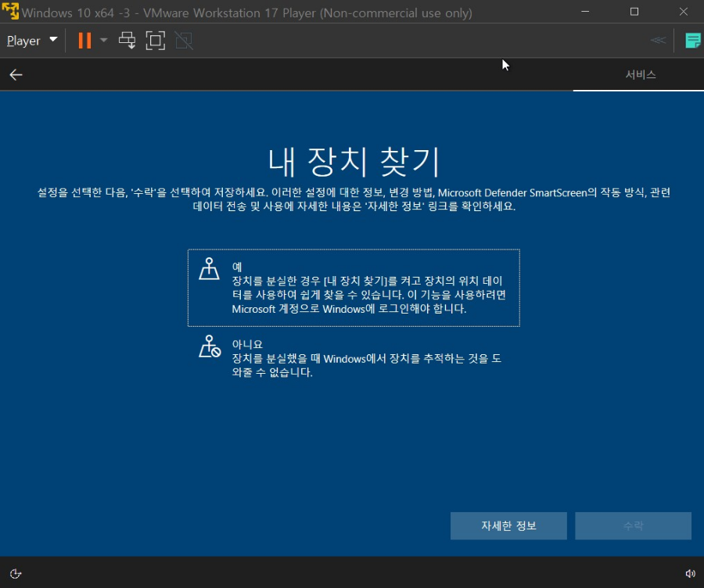This screenshot has width=704, height=588.
Task: Toggle Unity mode icon
Action: coord(184,41)
